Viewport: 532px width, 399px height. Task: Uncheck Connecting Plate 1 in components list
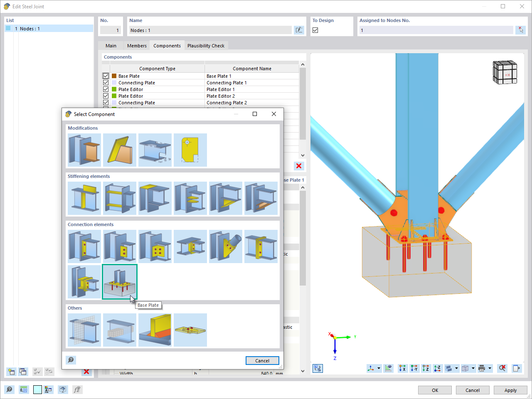[105, 82]
